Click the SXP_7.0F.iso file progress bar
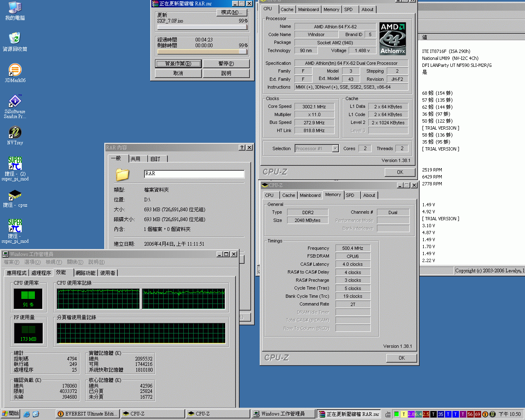Viewport: 525px width, 420px height. pyautogui.click(x=202, y=27)
